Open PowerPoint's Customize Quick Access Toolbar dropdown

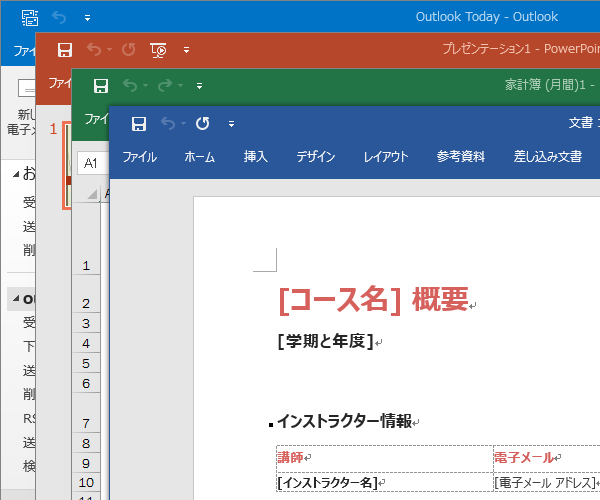tap(186, 49)
